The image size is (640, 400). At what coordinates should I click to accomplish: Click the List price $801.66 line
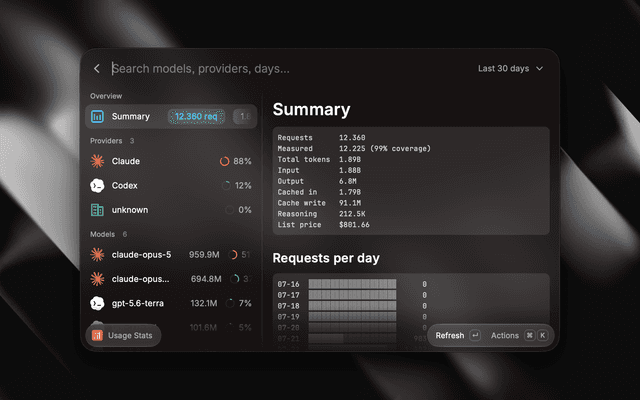324,225
